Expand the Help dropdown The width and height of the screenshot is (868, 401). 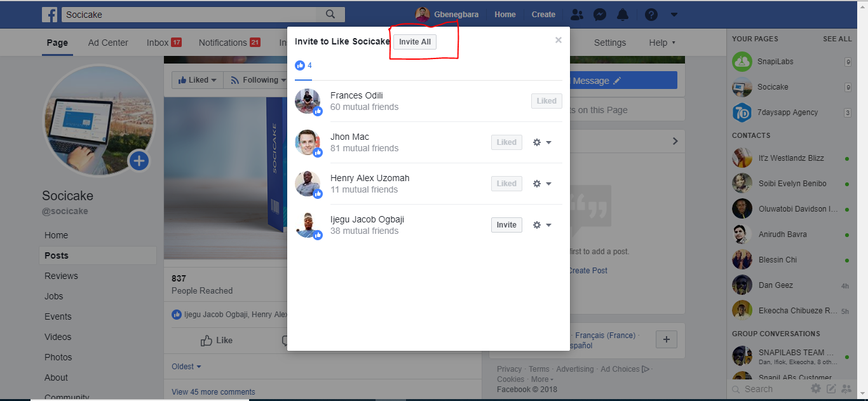pos(662,43)
